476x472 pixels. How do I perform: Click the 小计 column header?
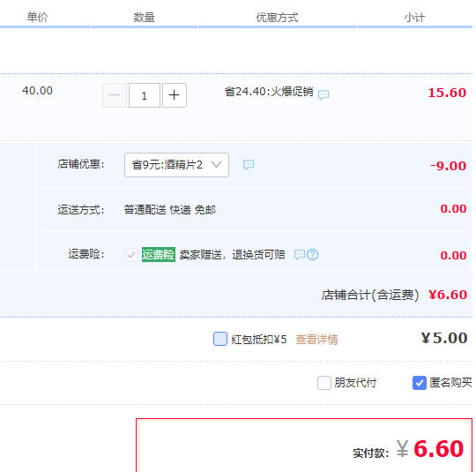coord(414,18)
